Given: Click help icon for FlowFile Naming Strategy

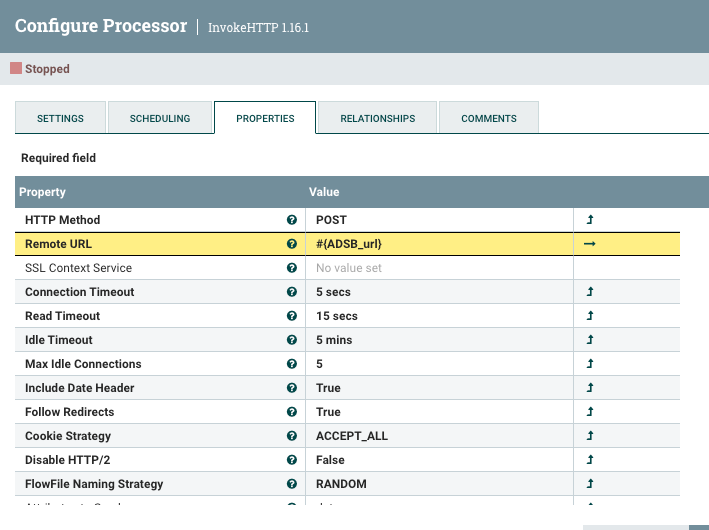Looking at the screenshot, I should (x=292, y=484).
